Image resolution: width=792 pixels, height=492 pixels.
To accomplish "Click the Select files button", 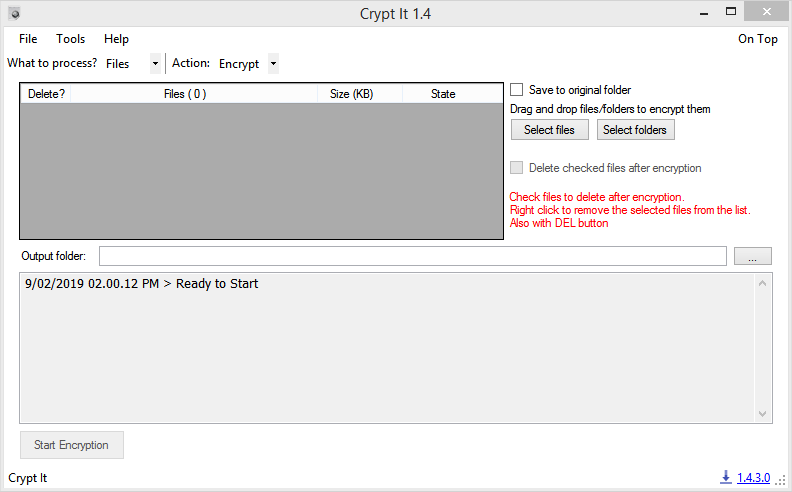I will [x=550, y=130].
